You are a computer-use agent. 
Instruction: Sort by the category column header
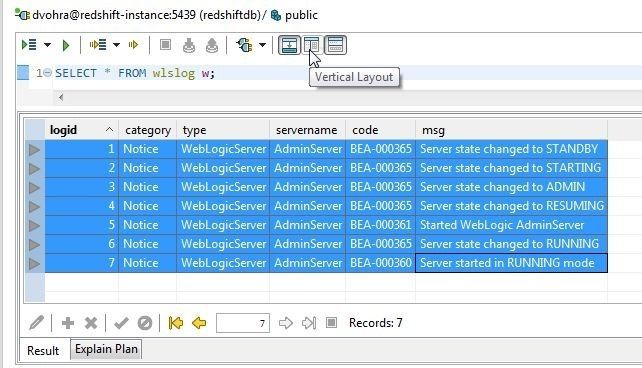coord(148,130)
